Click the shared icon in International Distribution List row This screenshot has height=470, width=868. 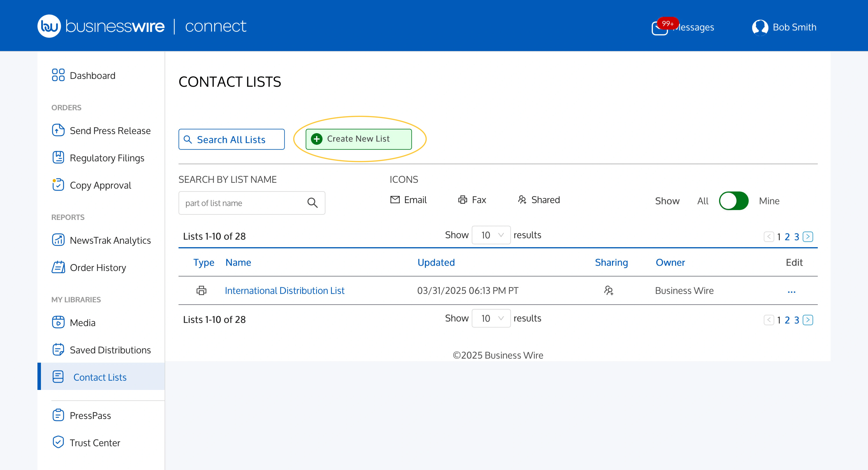click(608, 290)
